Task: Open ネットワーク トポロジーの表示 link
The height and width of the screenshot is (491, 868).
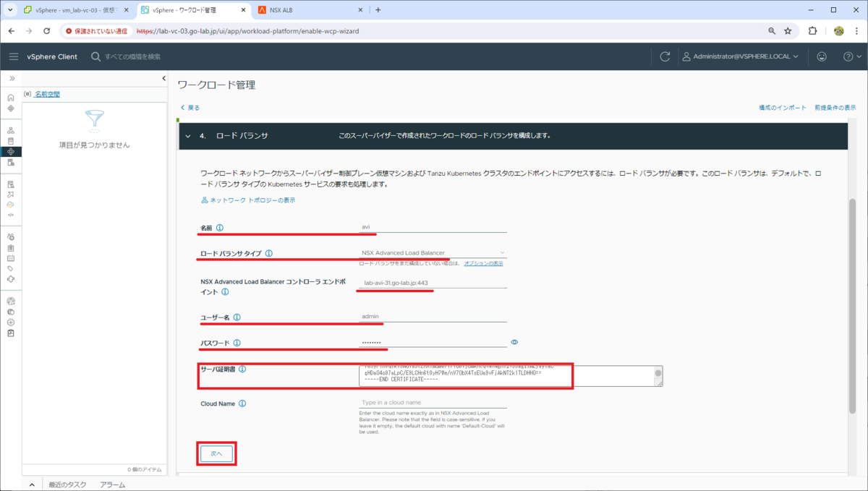Action: (248, 200)
